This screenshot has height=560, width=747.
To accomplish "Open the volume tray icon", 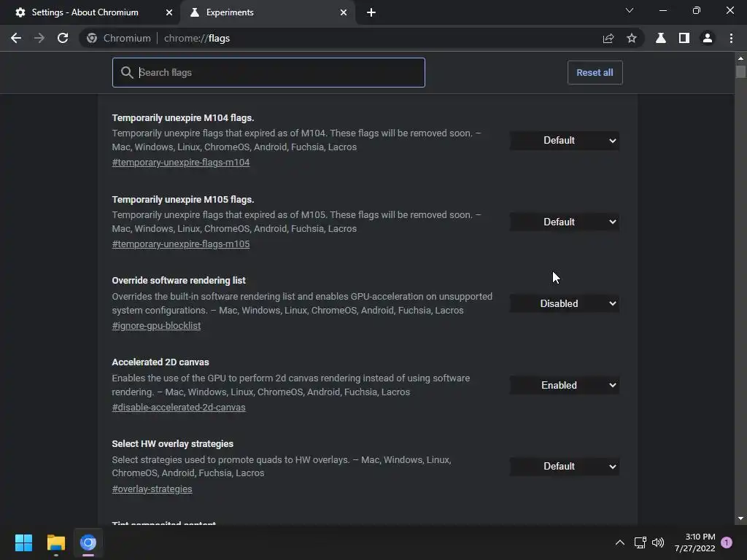I will tap(658, 542).
